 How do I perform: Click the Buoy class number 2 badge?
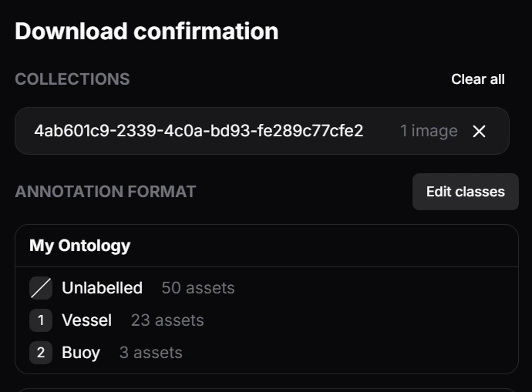41,353
